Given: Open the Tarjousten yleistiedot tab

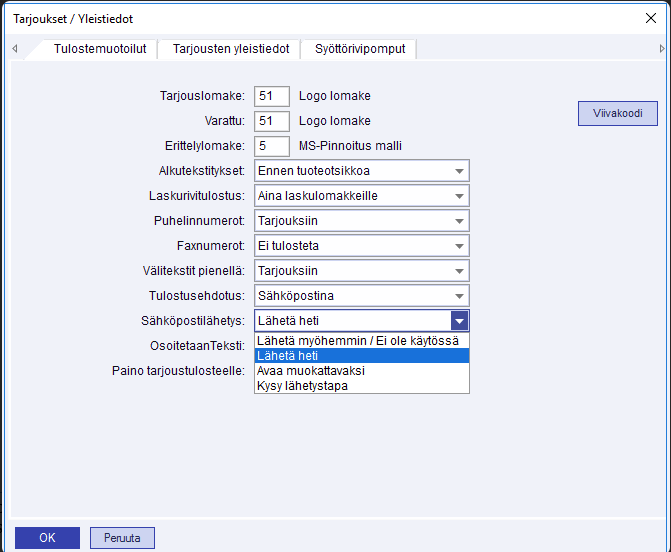Looking at the screenshot, I should tap(231, 48).
